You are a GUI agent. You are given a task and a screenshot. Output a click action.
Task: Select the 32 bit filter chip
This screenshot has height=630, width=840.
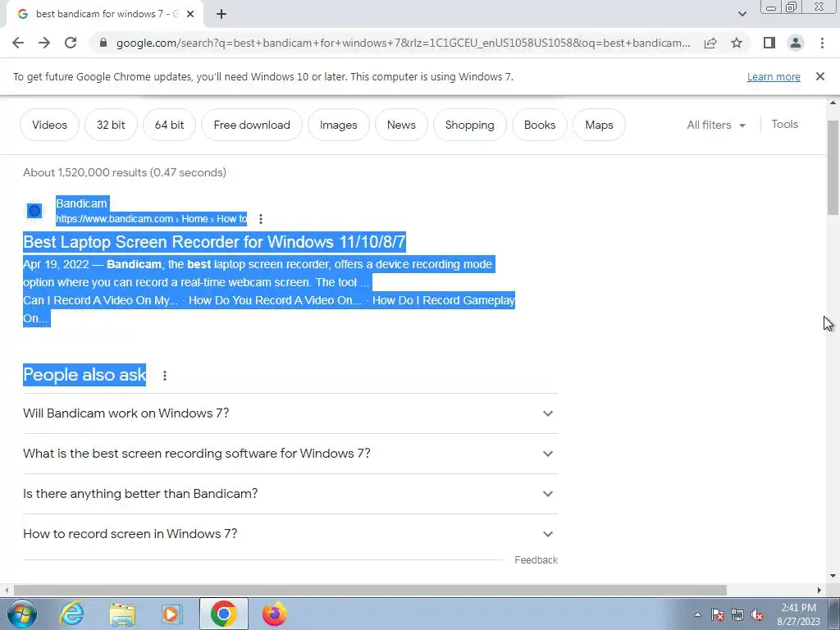pos(111,125)
